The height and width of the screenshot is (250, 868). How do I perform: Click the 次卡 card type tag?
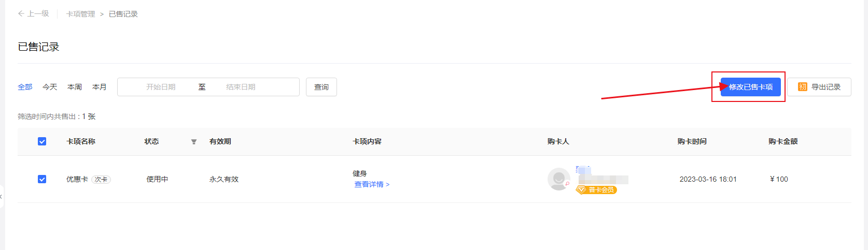click(101, 180)
